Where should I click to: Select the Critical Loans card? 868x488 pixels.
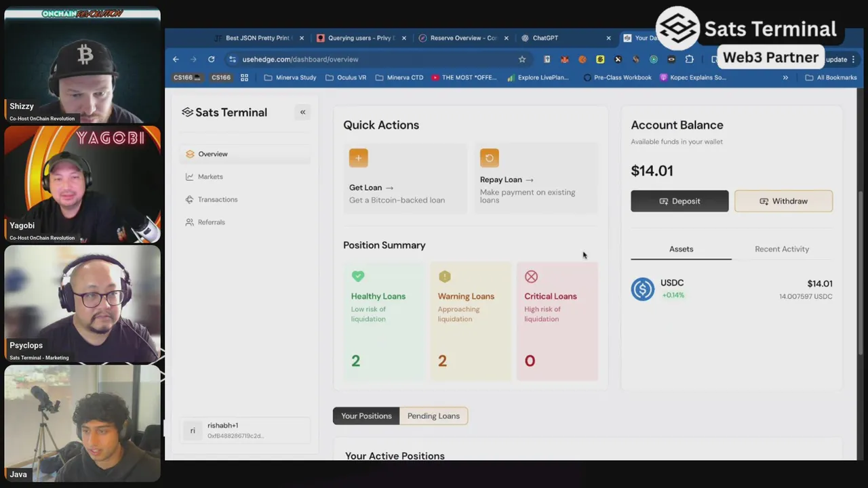coord(557,321)
